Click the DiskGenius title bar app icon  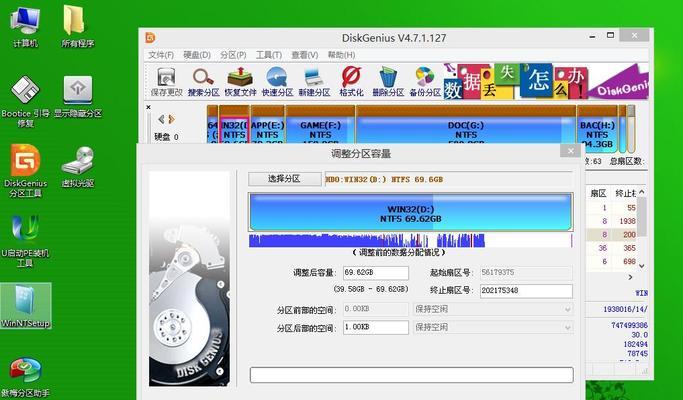[150, 37]
